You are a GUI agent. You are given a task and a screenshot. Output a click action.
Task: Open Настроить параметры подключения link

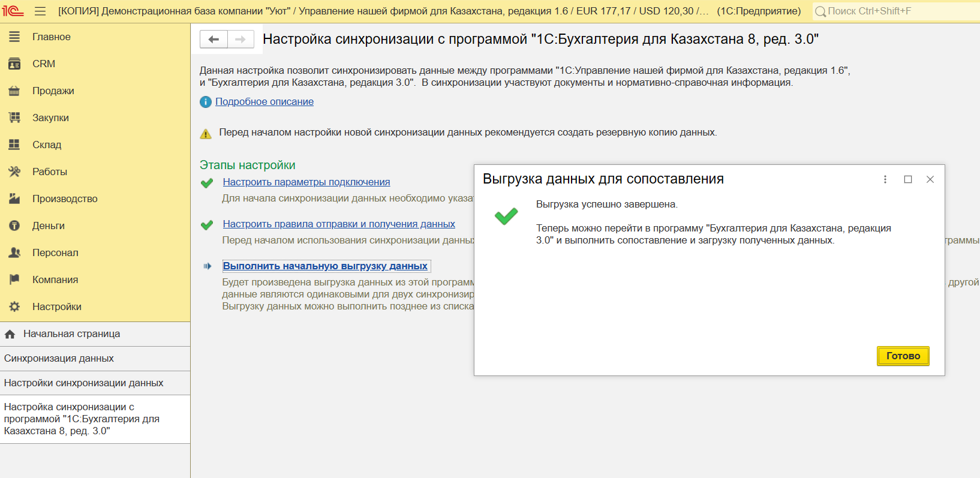pyautogui.click(x=306, y=182)
